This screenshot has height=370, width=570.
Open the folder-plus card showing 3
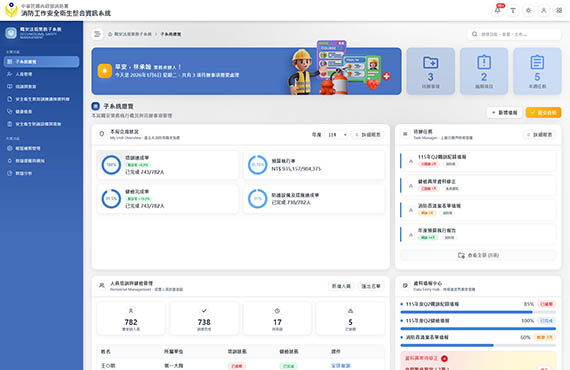coord(430,71)
